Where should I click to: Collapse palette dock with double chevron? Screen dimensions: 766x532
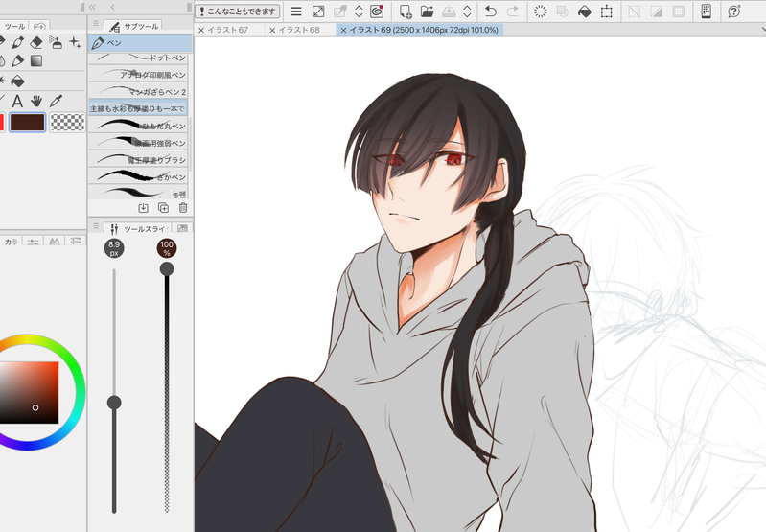(x=92, y=7)
